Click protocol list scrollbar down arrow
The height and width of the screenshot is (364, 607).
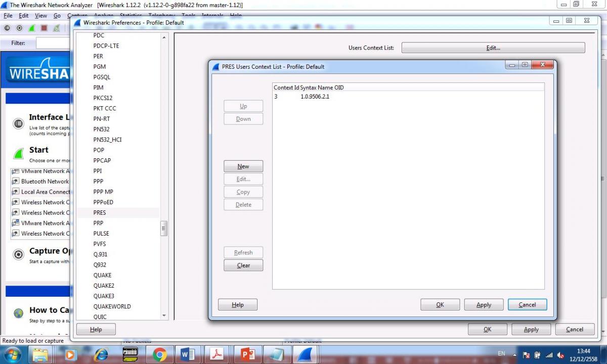tap(164, 315)
